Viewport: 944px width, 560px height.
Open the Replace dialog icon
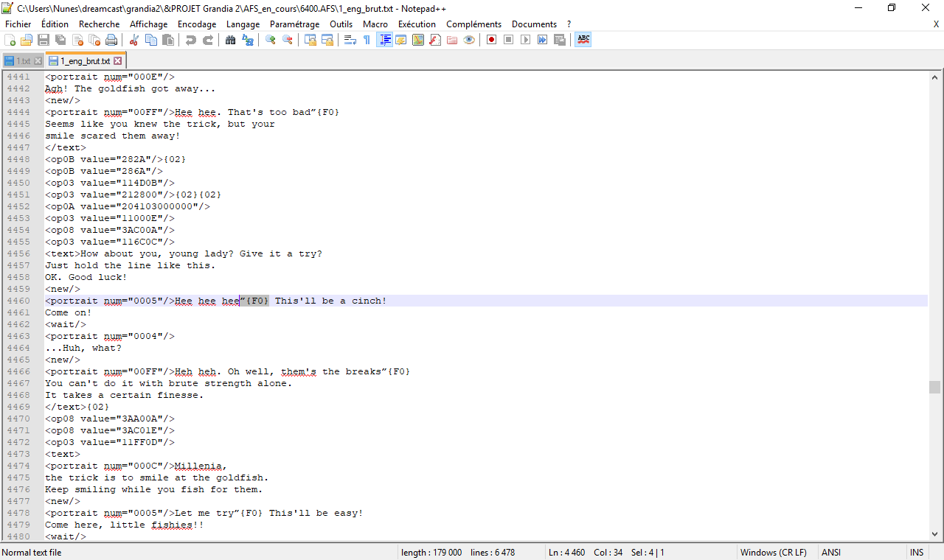248,40
